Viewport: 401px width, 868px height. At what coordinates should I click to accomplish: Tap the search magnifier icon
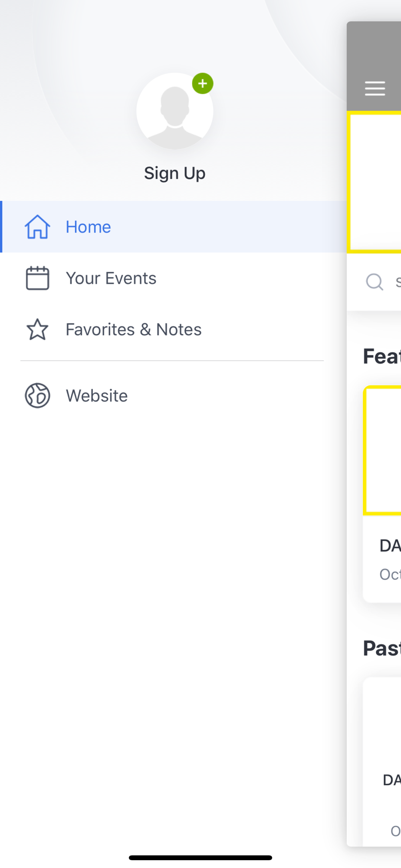pyautogui.click(x=375, y=282)
